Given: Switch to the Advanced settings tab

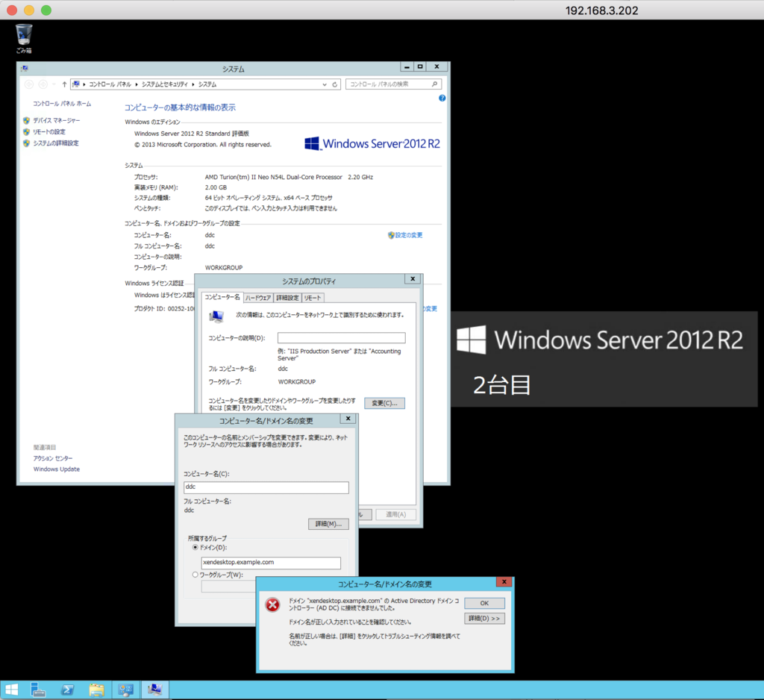Looking at the screenshot, I should [x=287, y=298].
